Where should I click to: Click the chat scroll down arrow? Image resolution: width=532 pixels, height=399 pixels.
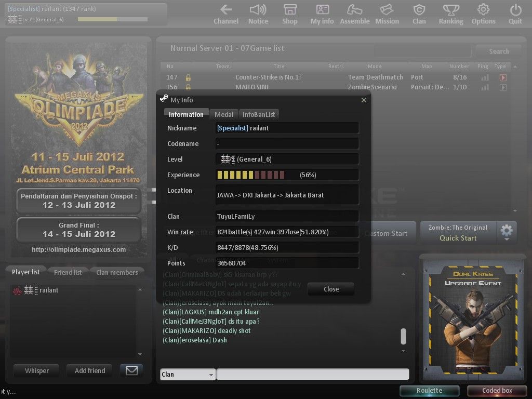coord(403,351)
